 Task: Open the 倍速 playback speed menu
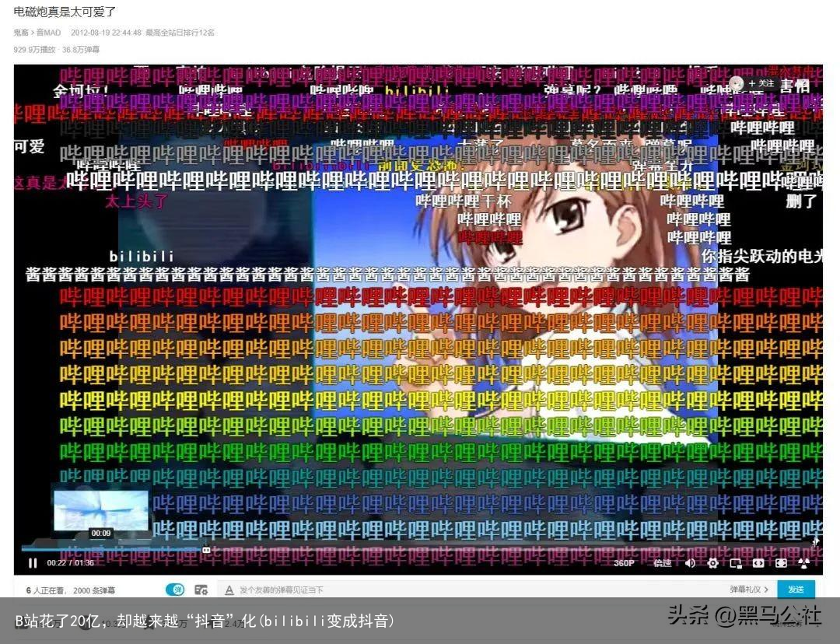click(x=663, y=563)
